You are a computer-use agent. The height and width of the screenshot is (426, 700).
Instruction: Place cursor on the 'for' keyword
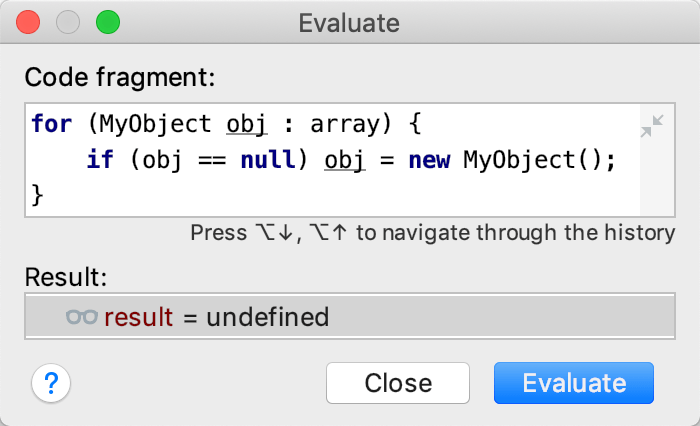point(52,124)
